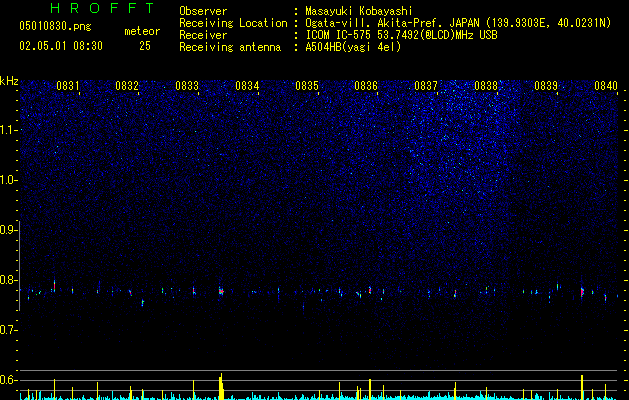Click the Ogata-vill. Akita-Pref. JAPAN text
Image resolution: width=629 pixels, height=400 pixels.
click(391, 23)
